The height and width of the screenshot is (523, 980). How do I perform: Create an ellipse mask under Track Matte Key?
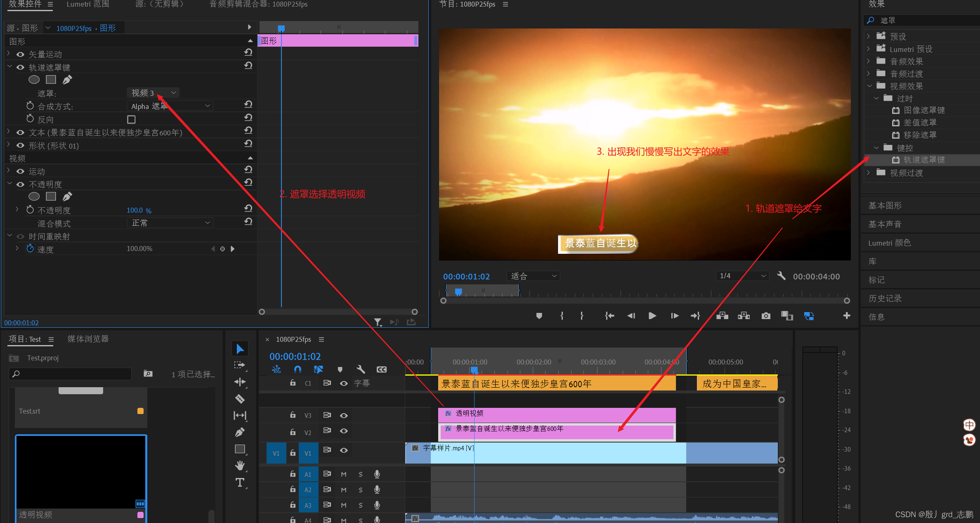(34, 80)
